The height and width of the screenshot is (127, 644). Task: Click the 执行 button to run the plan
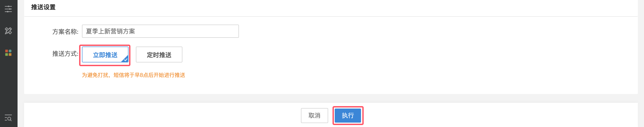(x=348, y=116)
